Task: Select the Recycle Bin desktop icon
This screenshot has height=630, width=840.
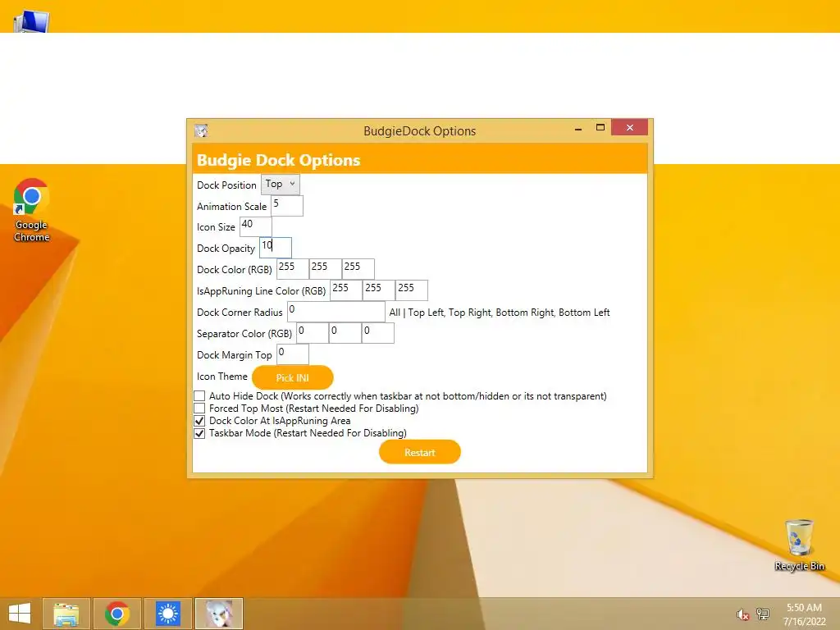Action: pyautogui.click(x=799, y=545)
